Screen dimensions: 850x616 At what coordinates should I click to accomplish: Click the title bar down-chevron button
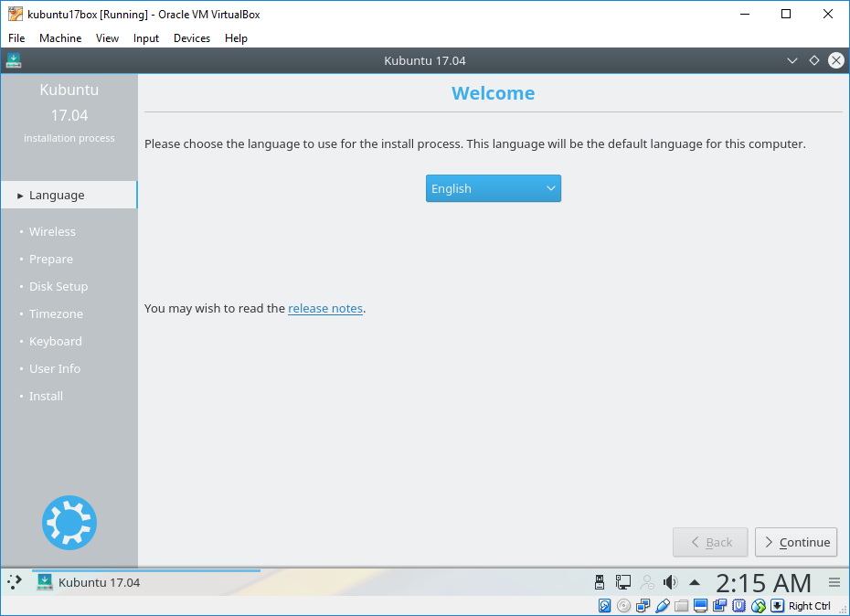tap(792, 60)
